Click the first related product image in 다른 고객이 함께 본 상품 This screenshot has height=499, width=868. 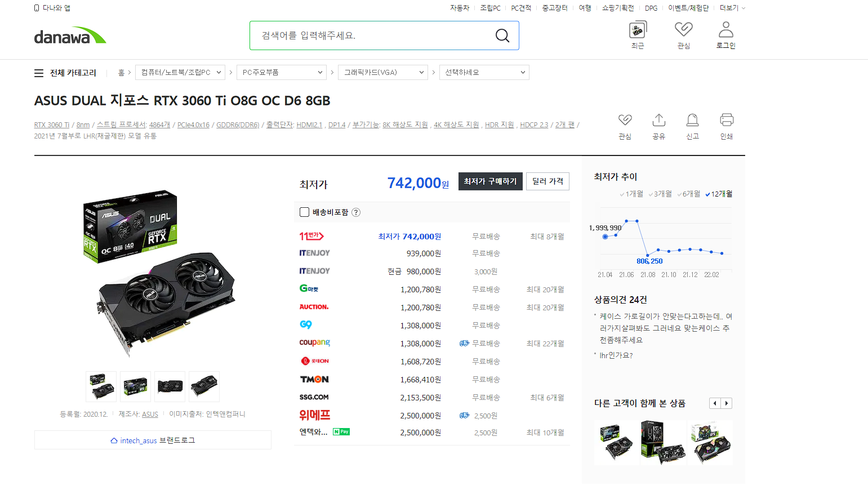coord(617,443)
